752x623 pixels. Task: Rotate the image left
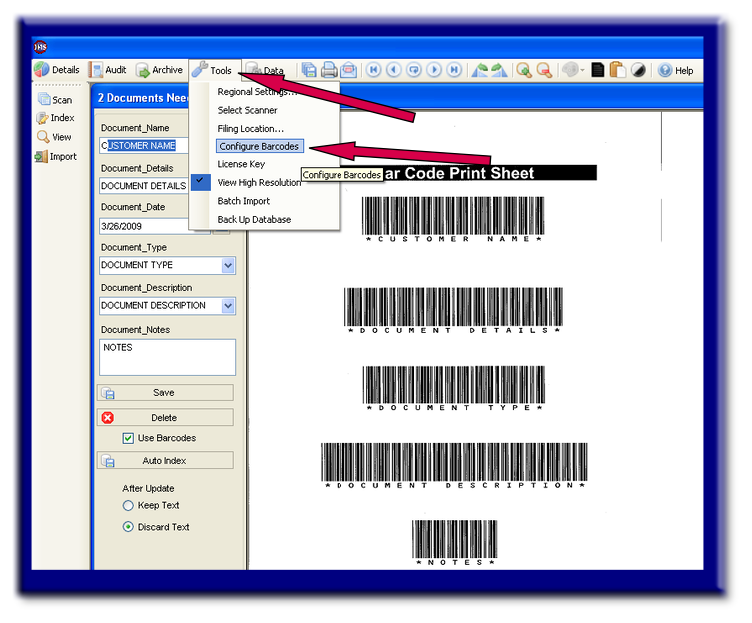pyautogui.click(x=480, y=70)
